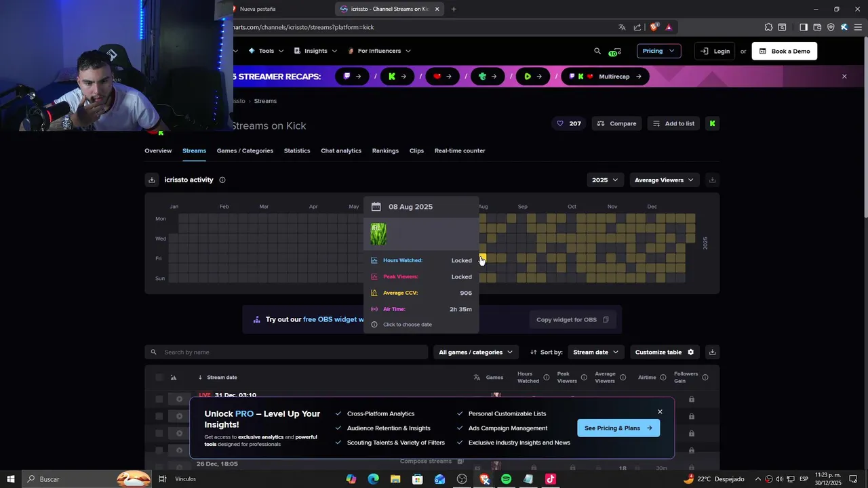Click the Peak Viewers info icon
Image resolution: width=868 pixels, height=488 pixels.
(x=584, y=378)
